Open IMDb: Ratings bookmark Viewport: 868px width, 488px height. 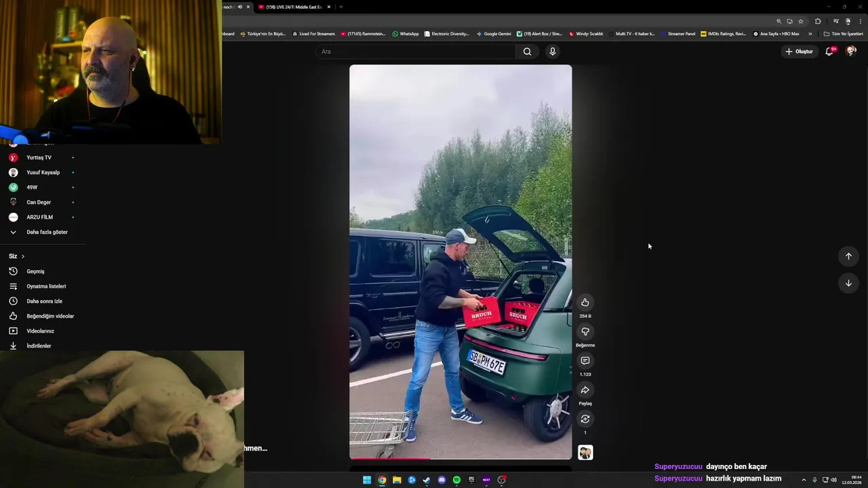tap(724, 33)
